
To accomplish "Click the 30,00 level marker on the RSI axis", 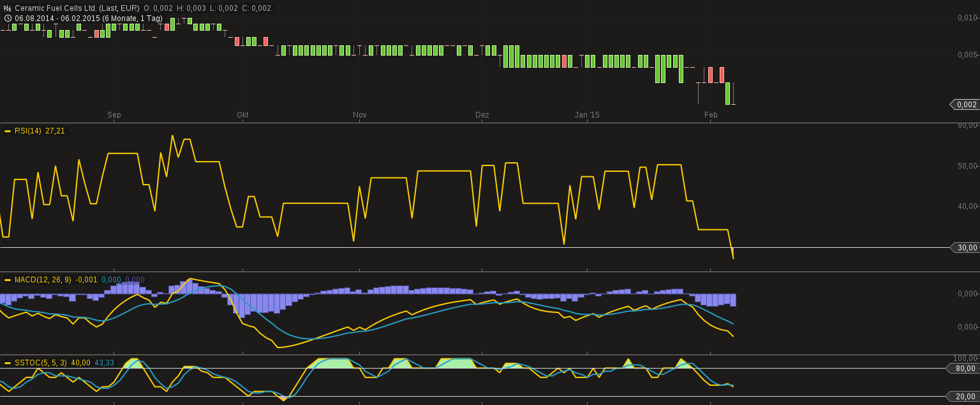I will pos(967,248).
